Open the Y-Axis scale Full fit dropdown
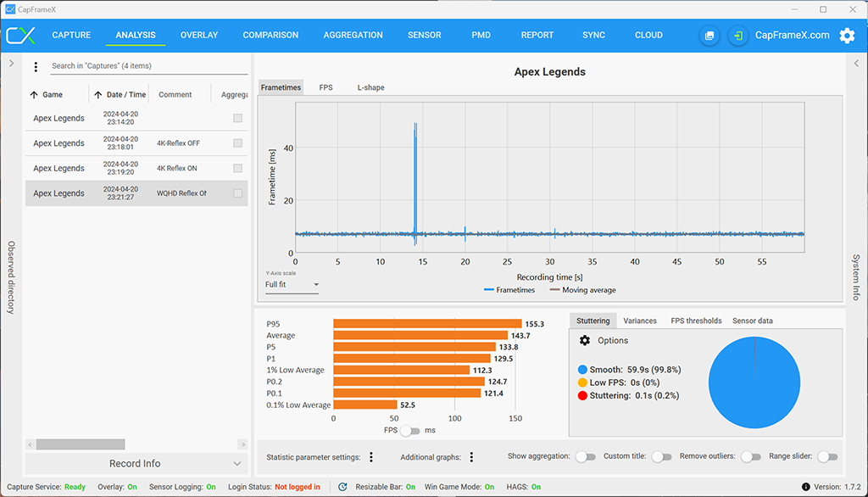 (x=292, y=285)
